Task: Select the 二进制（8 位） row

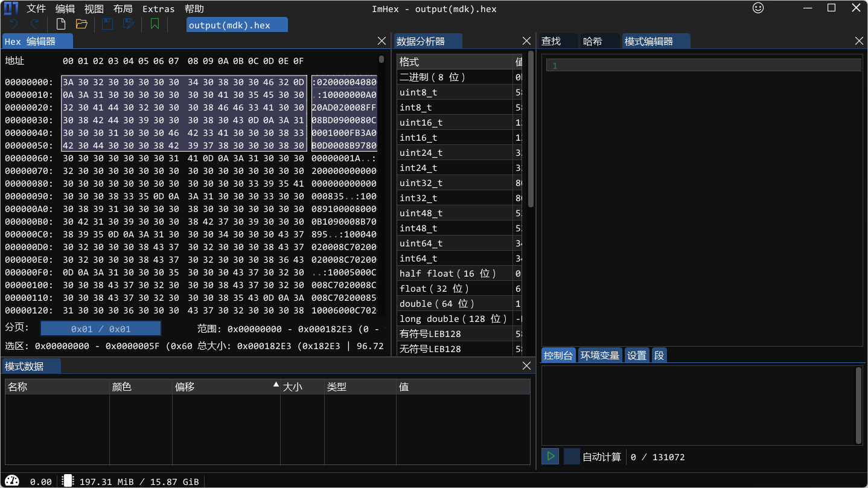Action: [460, 77]
